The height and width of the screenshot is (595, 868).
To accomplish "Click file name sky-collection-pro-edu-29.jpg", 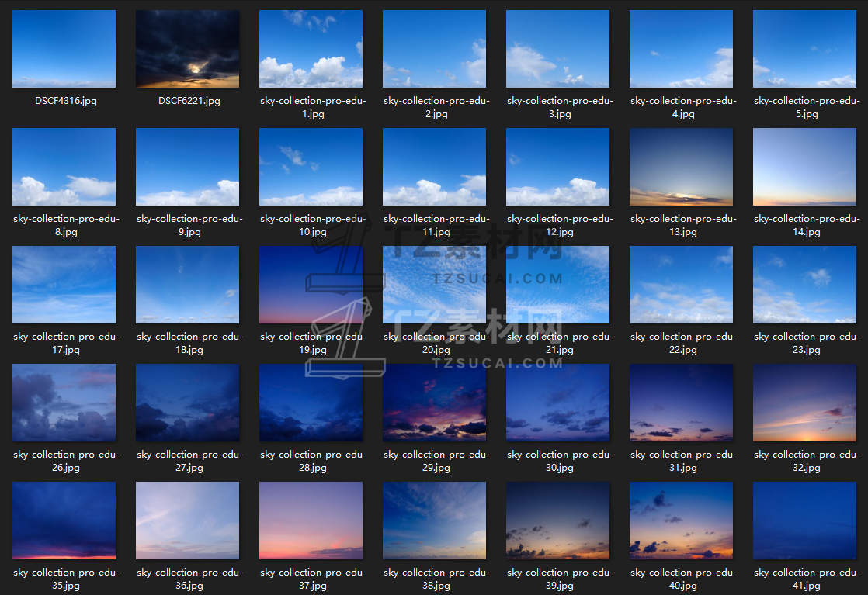I will (x=437, y=461).
